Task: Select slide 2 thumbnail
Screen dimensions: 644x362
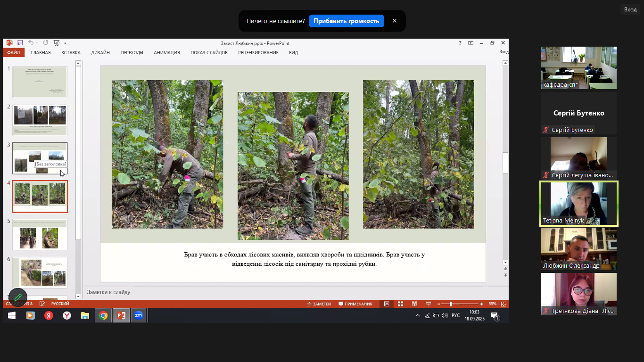Action: [x=40, y=120]
